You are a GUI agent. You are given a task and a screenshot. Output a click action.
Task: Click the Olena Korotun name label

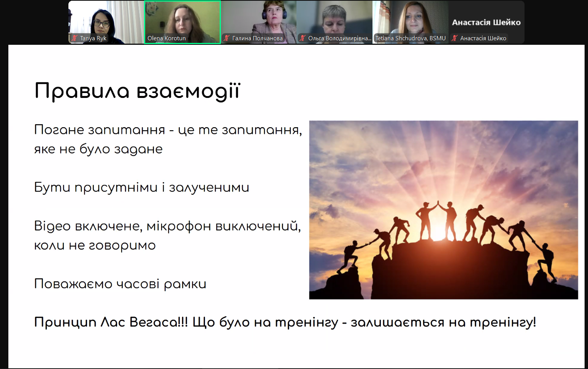[x=166, y=38]
